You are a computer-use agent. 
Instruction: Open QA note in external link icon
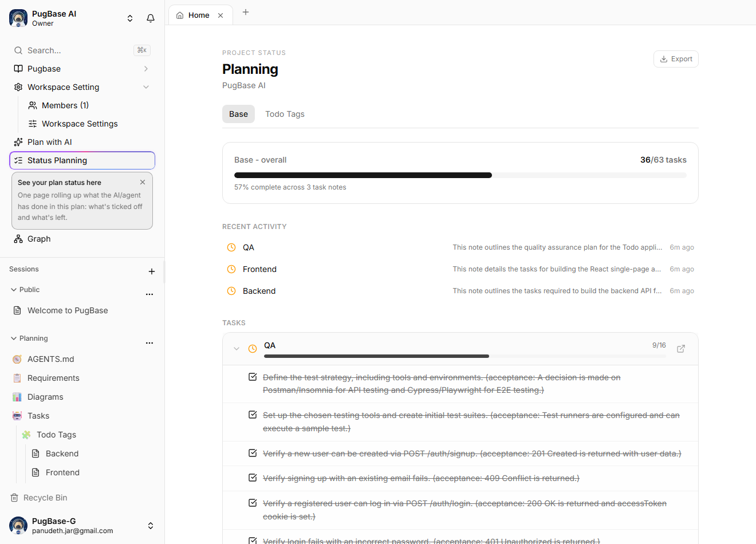click(681, 349)
